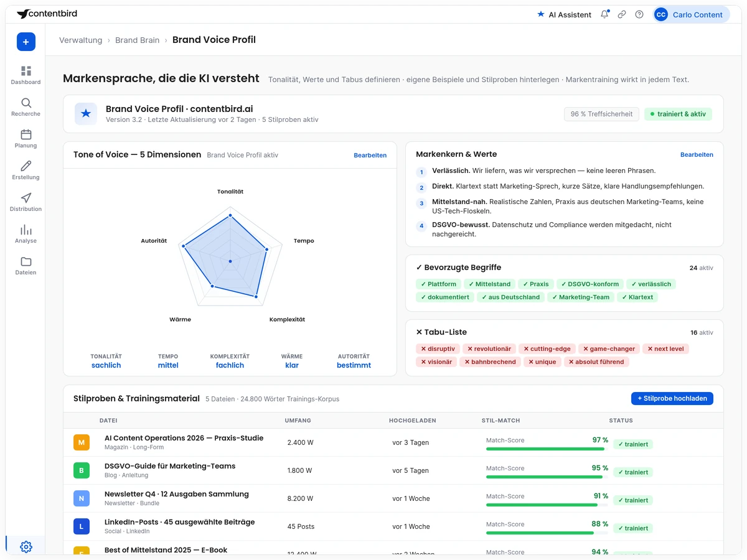The height and width of the screenshot is (560, 747).
Task: Click the cutting-edge tabu tag
Action: [x=547, y=348]
